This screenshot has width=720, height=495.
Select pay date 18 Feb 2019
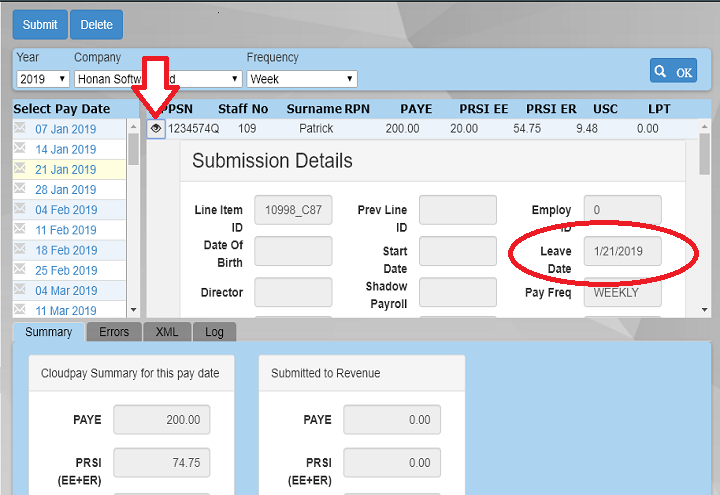tap(66, 251)
